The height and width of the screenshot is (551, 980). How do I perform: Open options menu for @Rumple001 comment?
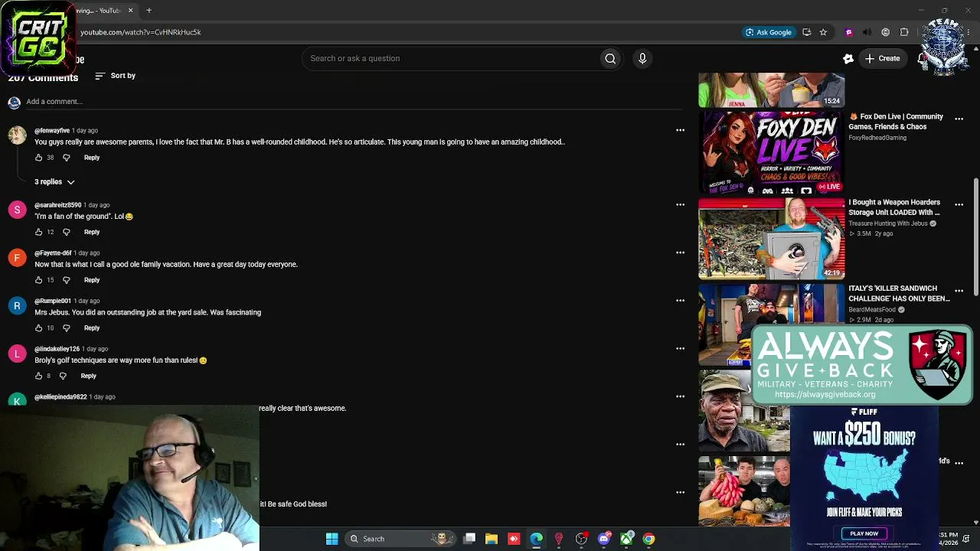pyautogui.click(x=680, y=301)
